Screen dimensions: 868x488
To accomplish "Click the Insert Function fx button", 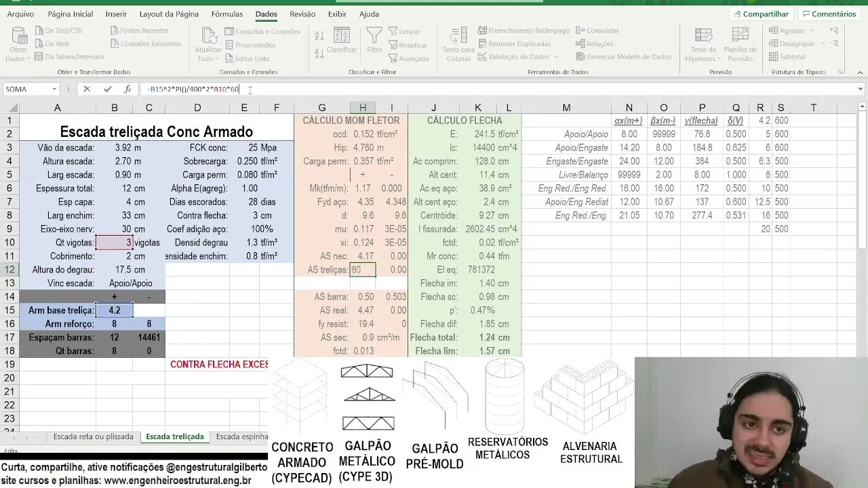I will (x=127, y=89).
